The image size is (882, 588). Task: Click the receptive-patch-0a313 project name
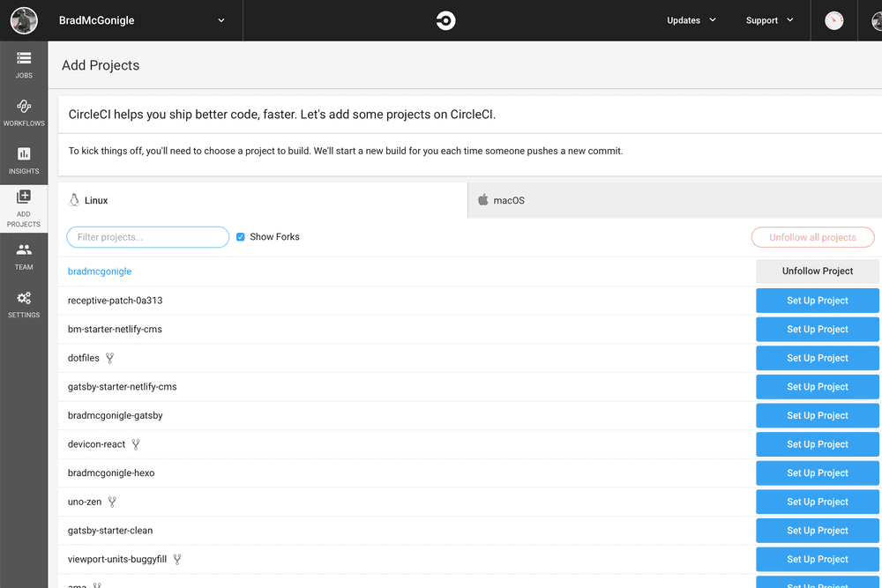(116, 301)
